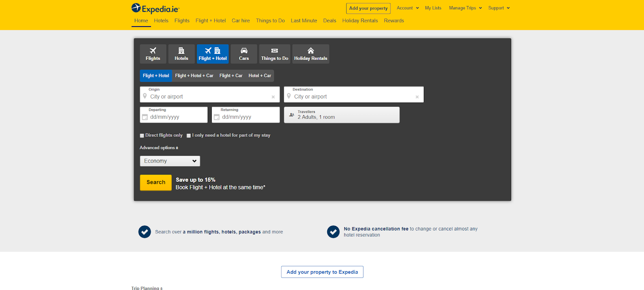Open the Rewards navigation link
This screenshot has width=644, height=290.
click(394, 21)
